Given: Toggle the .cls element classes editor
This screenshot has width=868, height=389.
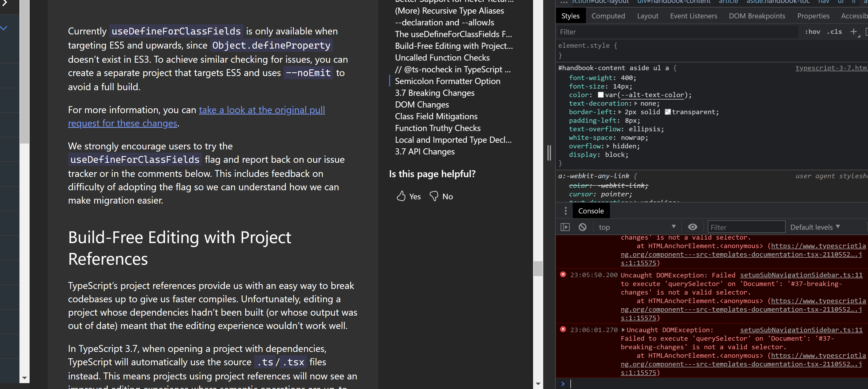Looking at the screenshot, I should click(x=835, y=31).
